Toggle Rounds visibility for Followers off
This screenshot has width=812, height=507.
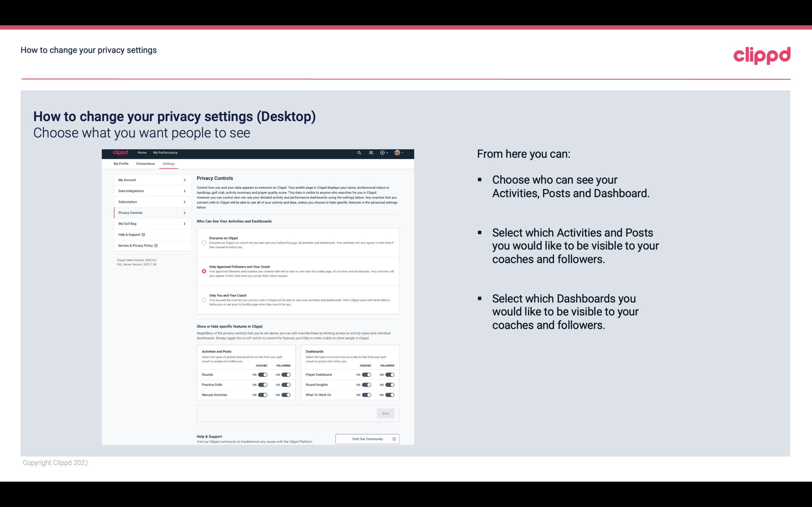286,374
